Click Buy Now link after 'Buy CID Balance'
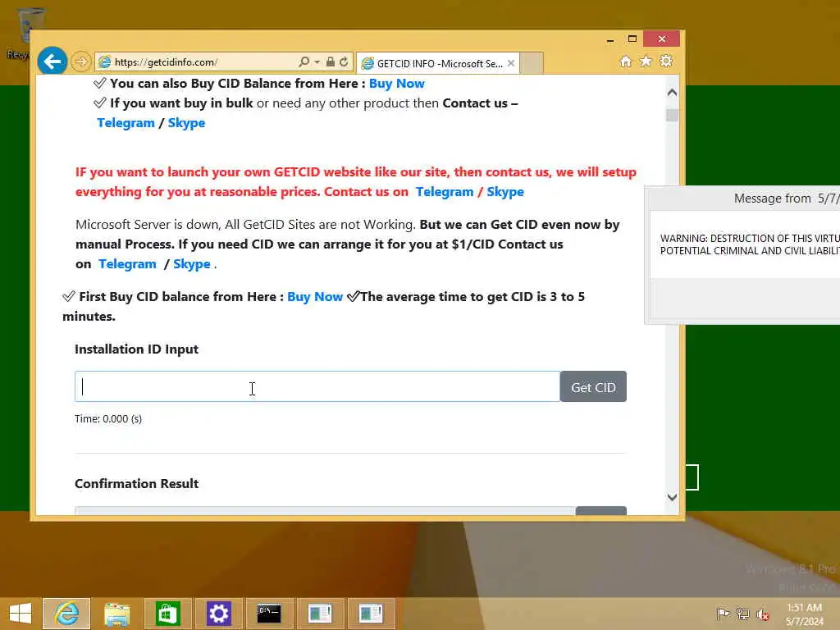 396,84
